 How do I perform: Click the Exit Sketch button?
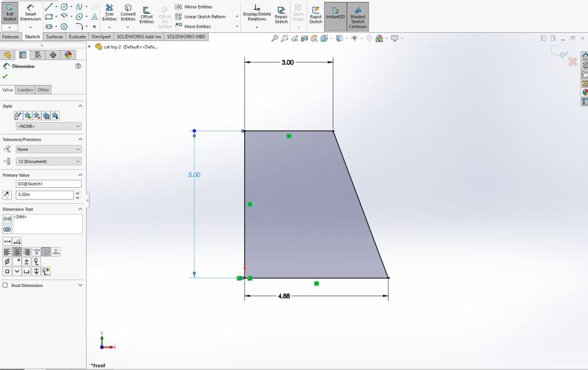coord(10,12)
